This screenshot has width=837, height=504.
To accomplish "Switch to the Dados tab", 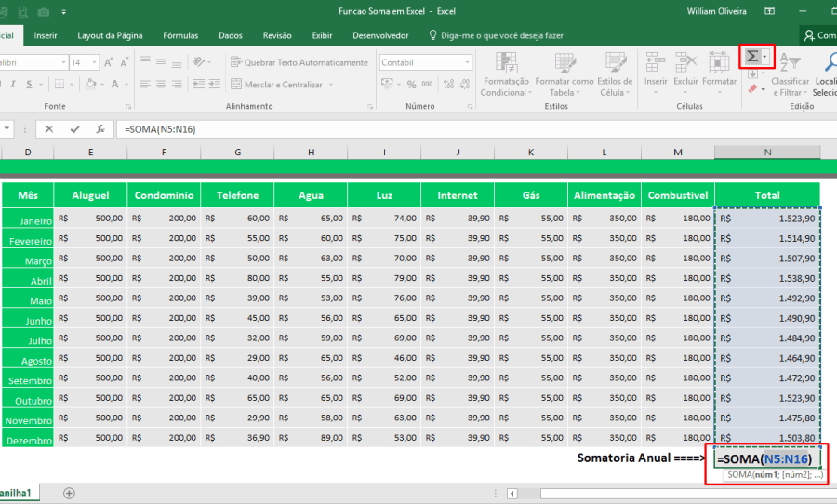I will tap(231, 35).
